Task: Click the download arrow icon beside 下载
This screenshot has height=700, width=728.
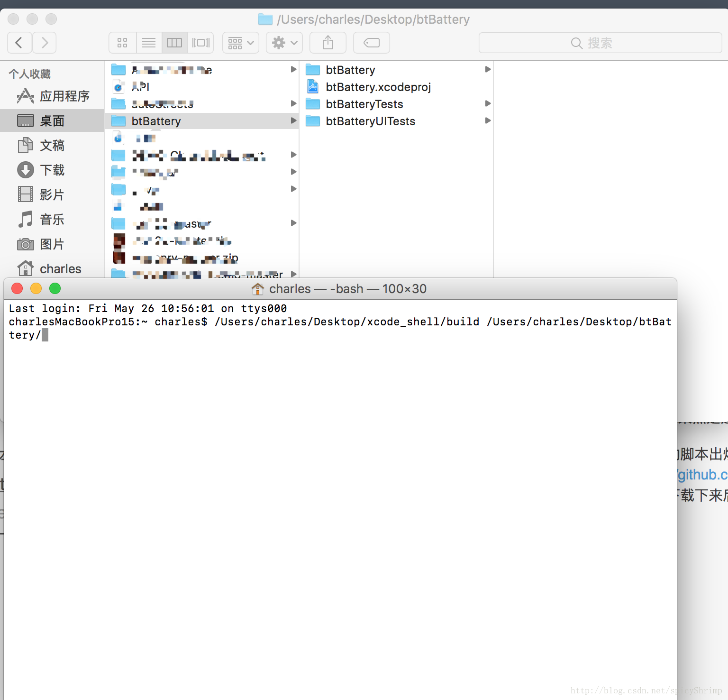Action: 26,170
